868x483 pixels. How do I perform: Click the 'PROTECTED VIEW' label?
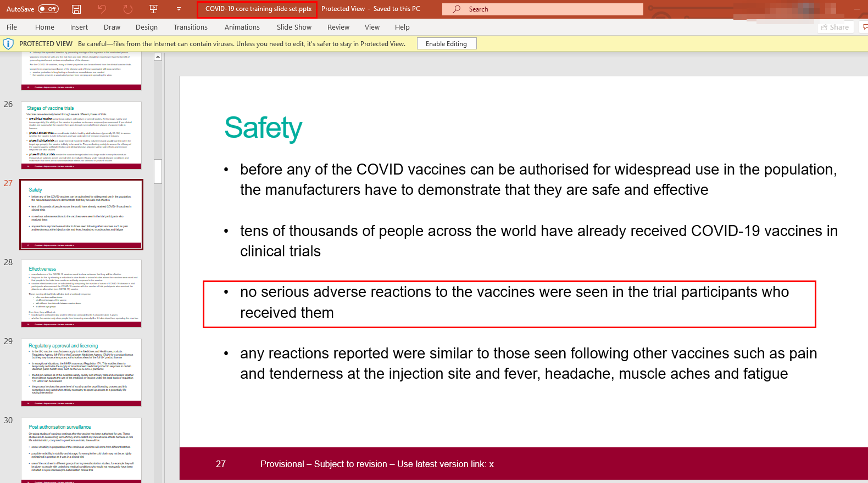[46, 44]
